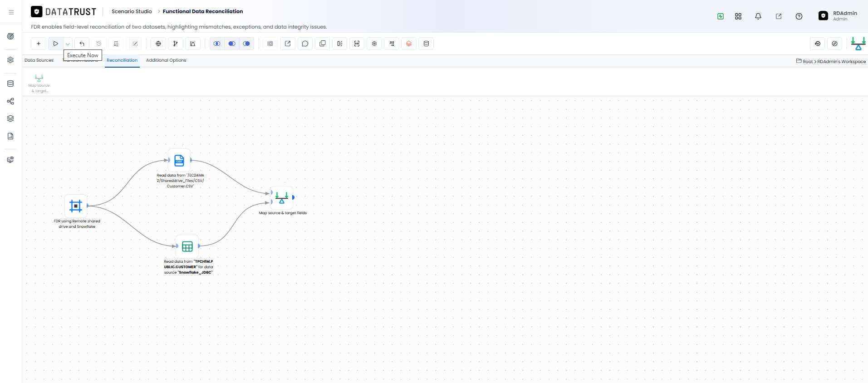Open the Additional Options tab

coord(166,60)
